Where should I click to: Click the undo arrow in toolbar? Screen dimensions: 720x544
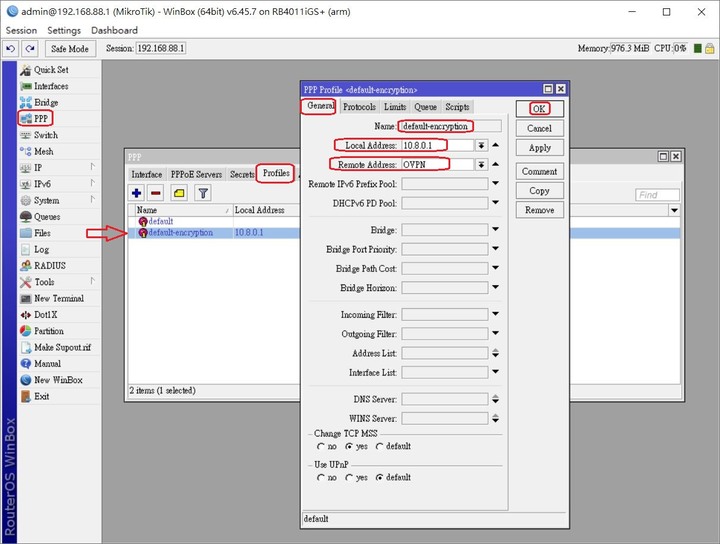[x=11, y=48]
